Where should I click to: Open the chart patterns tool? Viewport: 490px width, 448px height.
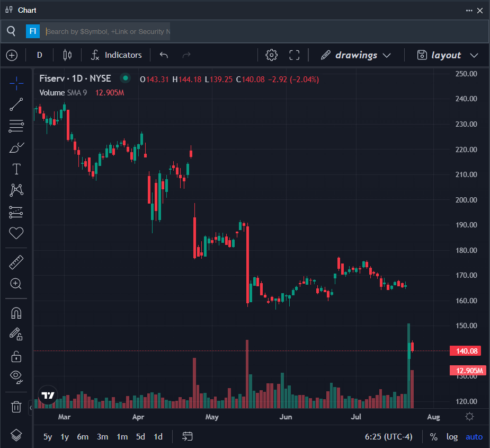click(x=16, y=190)
